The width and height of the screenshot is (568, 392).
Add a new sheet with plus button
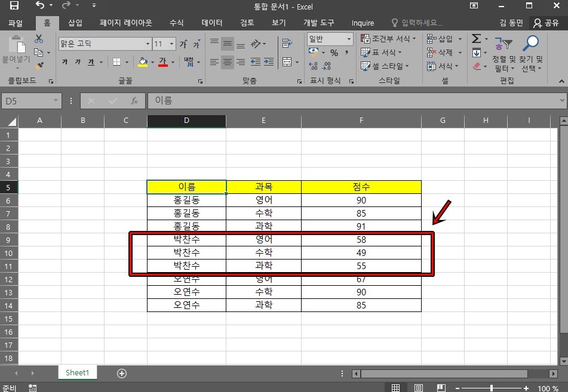coord(122,374)
